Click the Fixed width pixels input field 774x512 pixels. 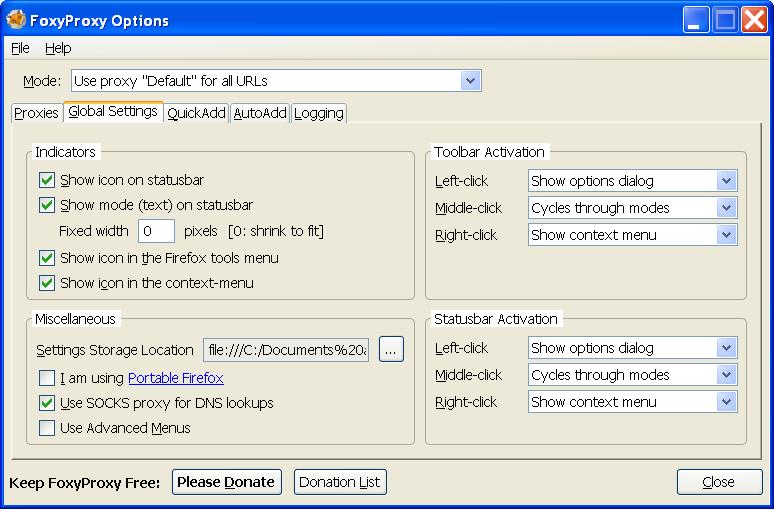156,231
